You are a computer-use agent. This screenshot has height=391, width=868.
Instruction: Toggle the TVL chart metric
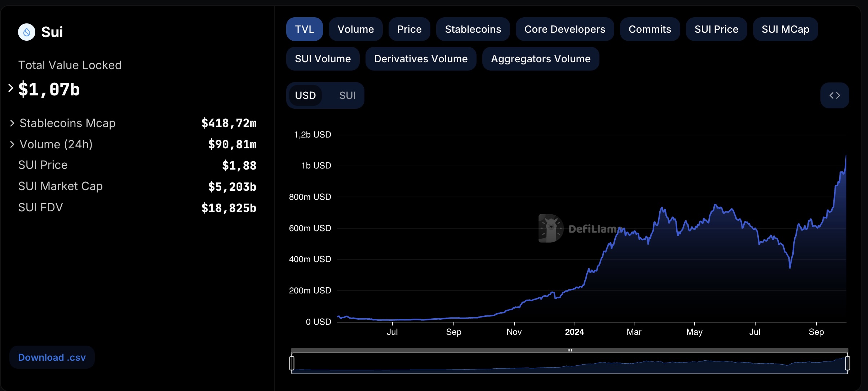pyautogui.click(x=305, y=29)
